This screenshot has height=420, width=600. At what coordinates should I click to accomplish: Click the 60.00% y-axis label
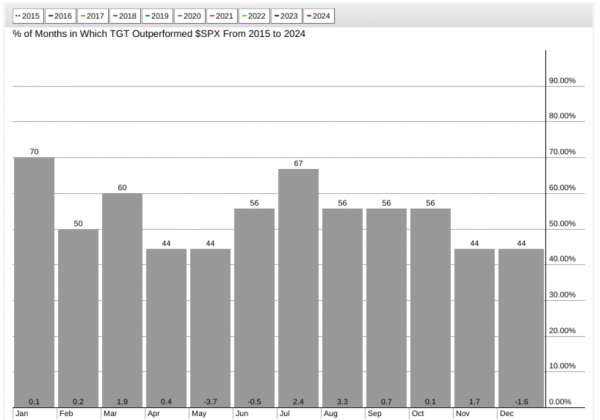(x=562, y=187)
